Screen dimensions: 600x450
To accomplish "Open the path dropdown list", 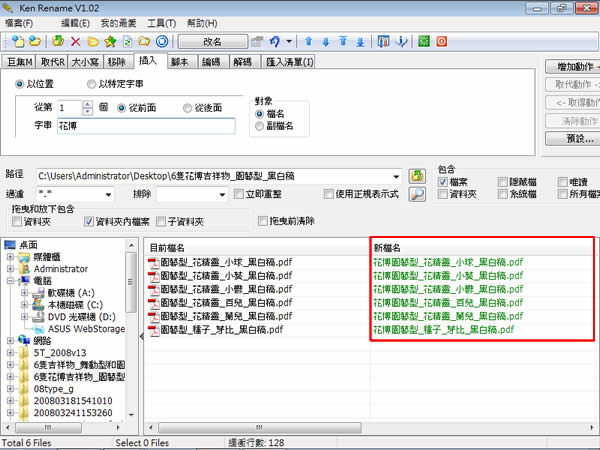I will coord(399,176).
